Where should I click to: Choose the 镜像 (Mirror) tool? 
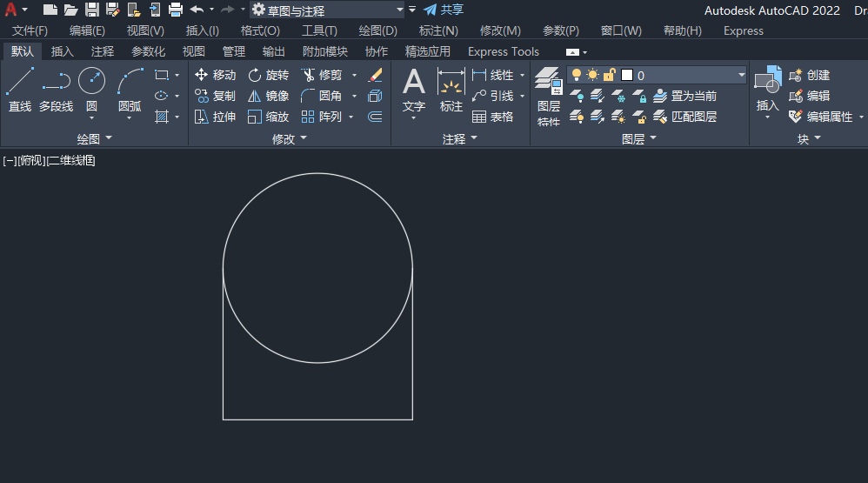[x=267, y=96]
